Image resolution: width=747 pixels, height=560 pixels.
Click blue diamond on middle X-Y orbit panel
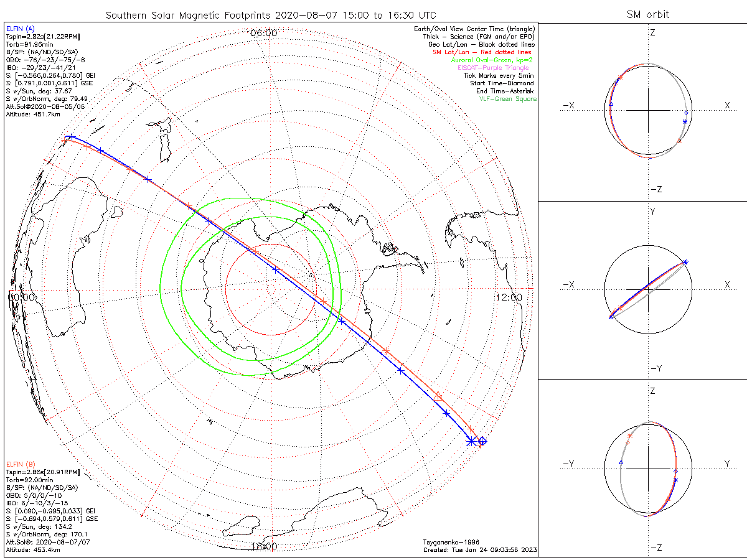click(685, 262)
